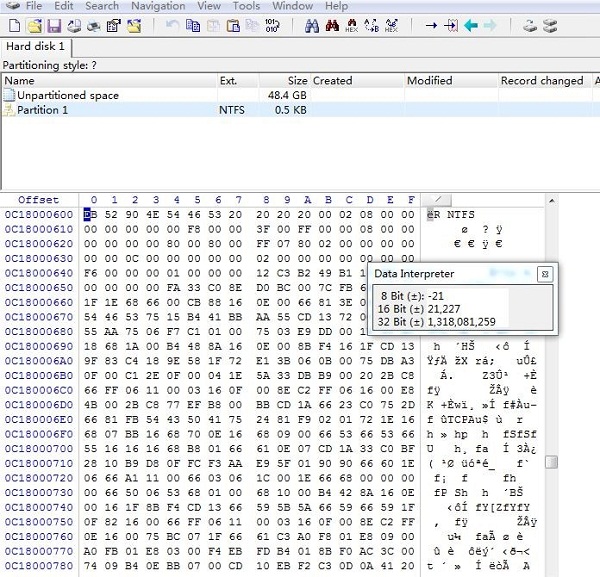Screen dimensions: 600x577
Task: Click the Replace Hex Values icon
Action: 391,26
